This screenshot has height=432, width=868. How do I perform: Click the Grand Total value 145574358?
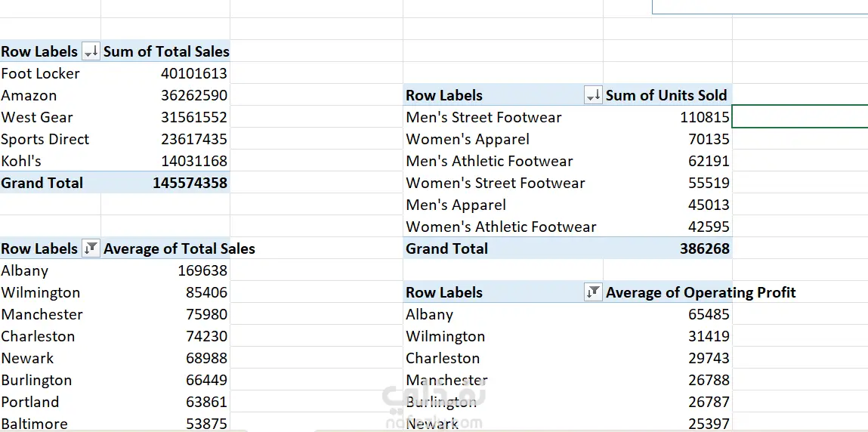click(190, 183)
